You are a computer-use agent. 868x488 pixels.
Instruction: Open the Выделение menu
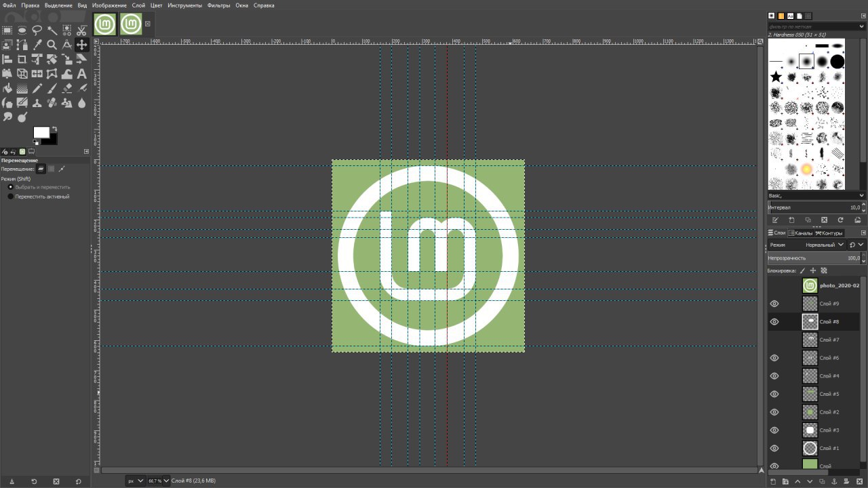[59, 5]
